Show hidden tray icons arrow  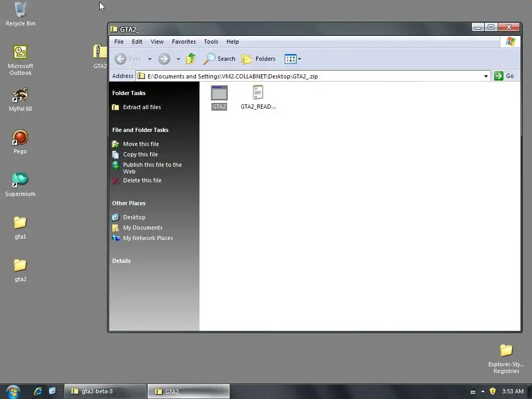pos(483,392)
